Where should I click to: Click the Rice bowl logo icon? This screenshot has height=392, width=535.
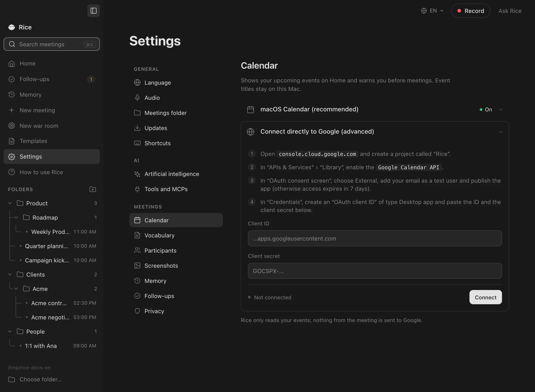point(11,27)
